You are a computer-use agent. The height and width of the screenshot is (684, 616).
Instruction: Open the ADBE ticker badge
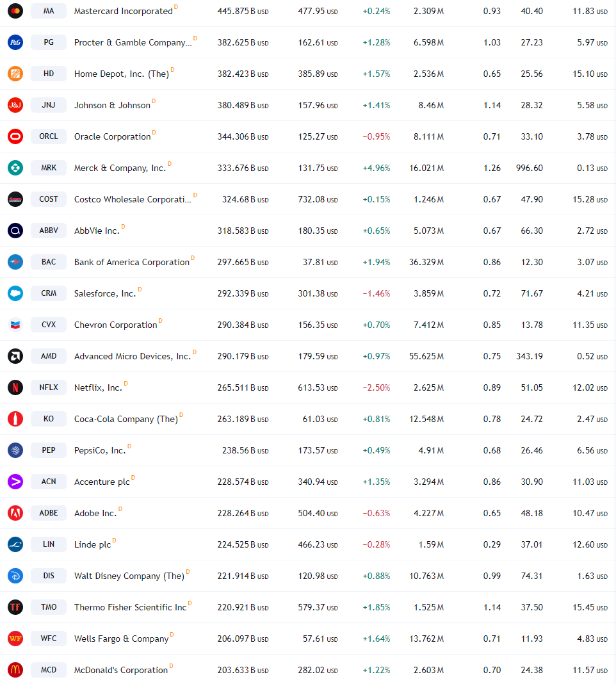pyautogui.click(x=49, y=513)
